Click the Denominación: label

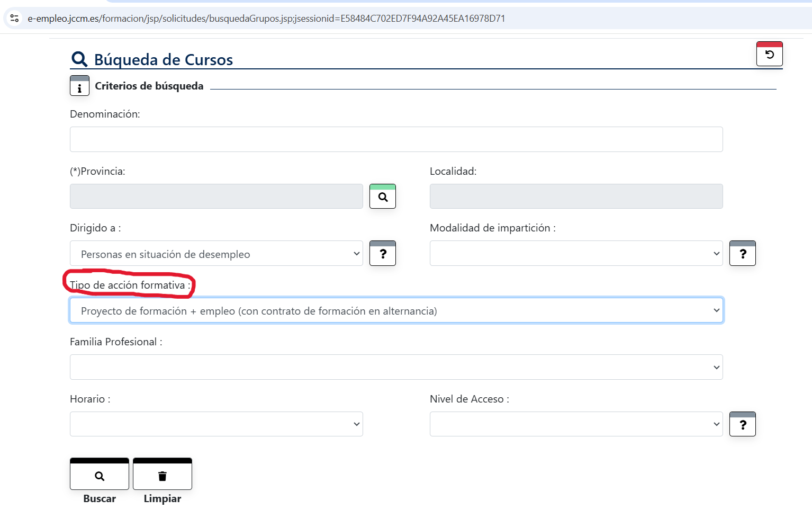tap(105, 114)
